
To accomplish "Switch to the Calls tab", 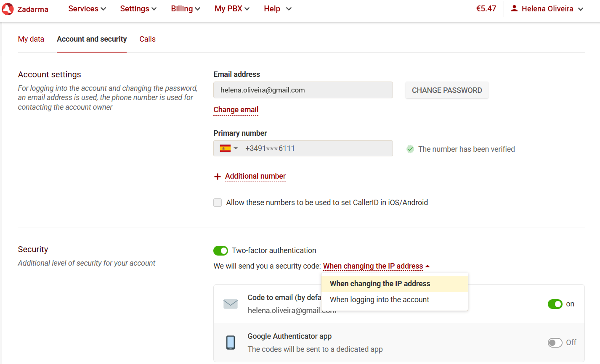I will [147, 39].
